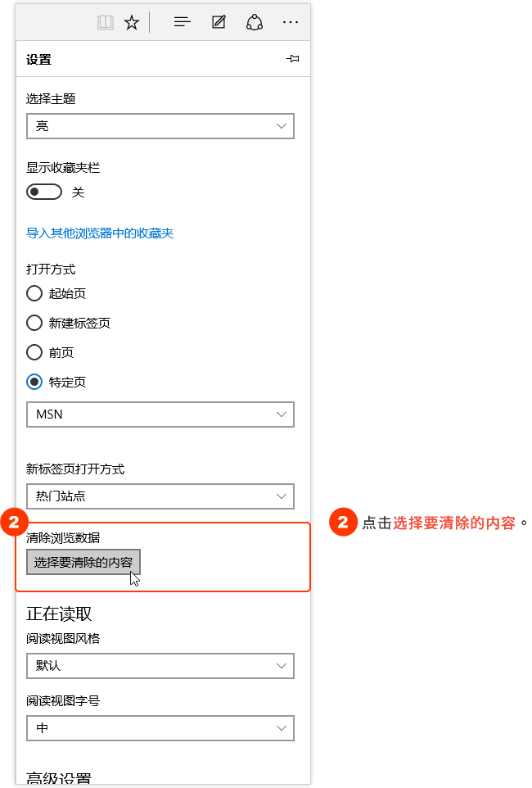Open the reading view book icon
The image size is (532, 788).
click(106, 23)
